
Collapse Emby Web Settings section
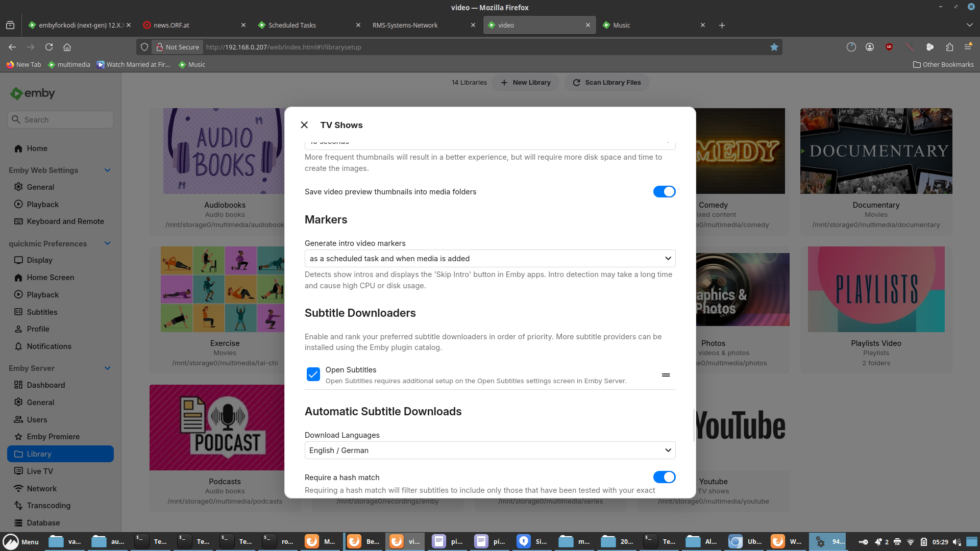point(108,170)
